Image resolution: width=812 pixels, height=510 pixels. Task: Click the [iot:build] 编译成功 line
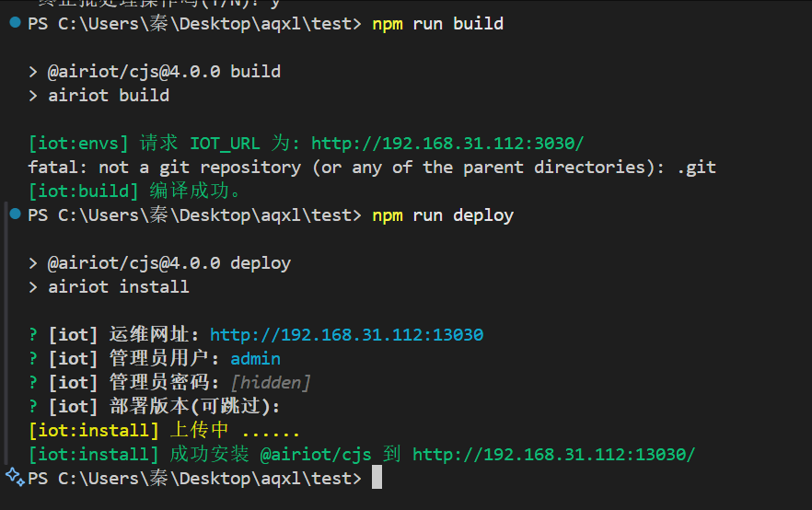(134, 191)
